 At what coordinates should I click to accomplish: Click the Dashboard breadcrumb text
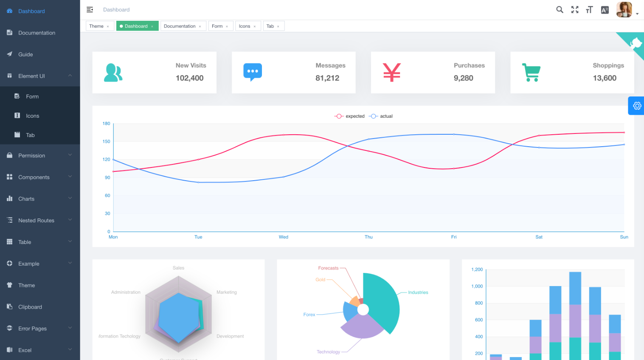coord(116,9)
